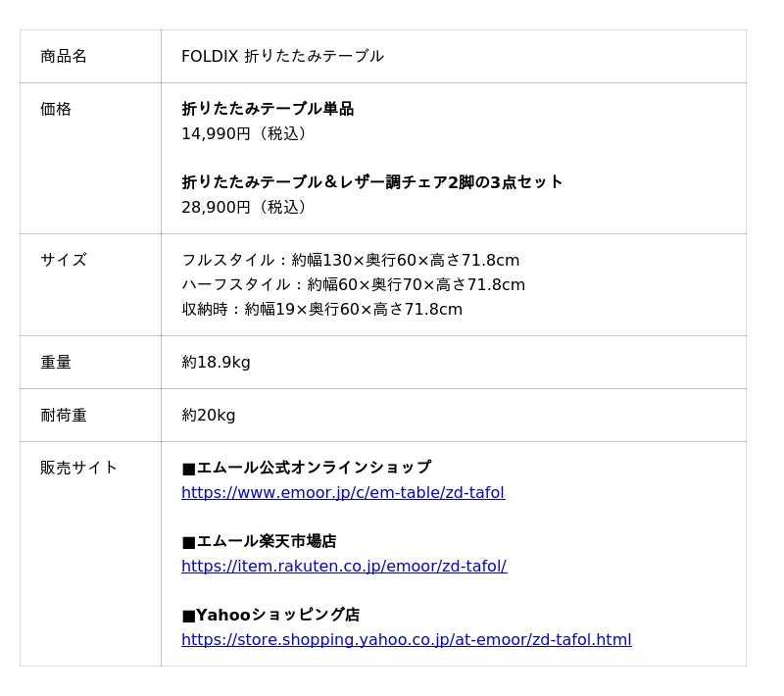Click the 14,990円 price text
This screenshot has width=784, height=696.
point(244,133)
